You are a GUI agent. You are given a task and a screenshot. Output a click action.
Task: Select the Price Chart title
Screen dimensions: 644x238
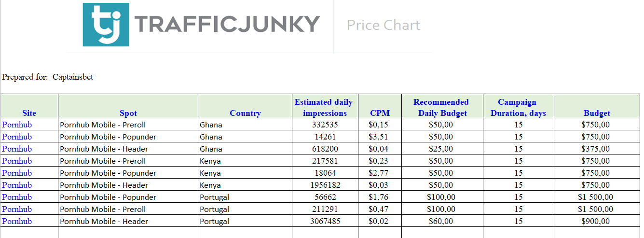(x=384, y=25)
